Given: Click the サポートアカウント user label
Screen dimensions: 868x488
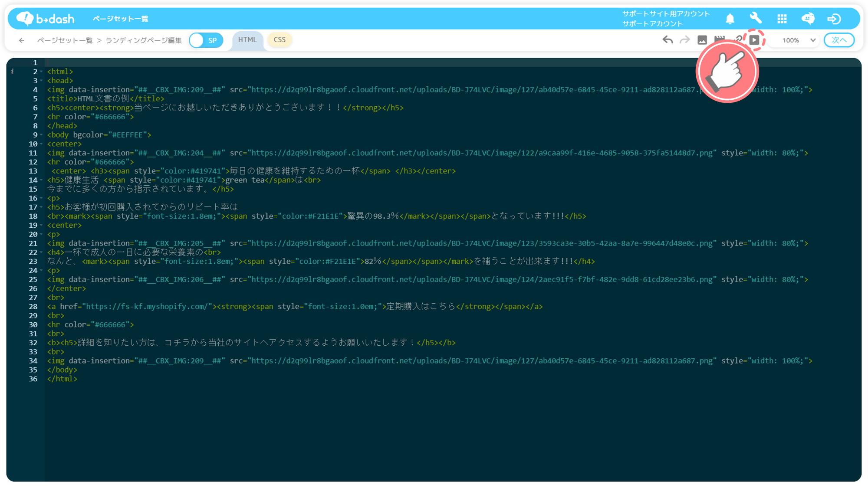Looking at the screenshot, I should [652, 24].
